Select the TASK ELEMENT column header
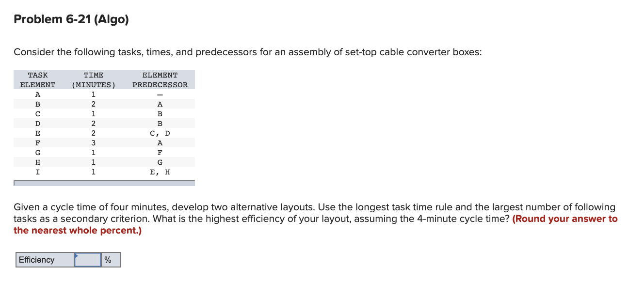 (38, 79)
